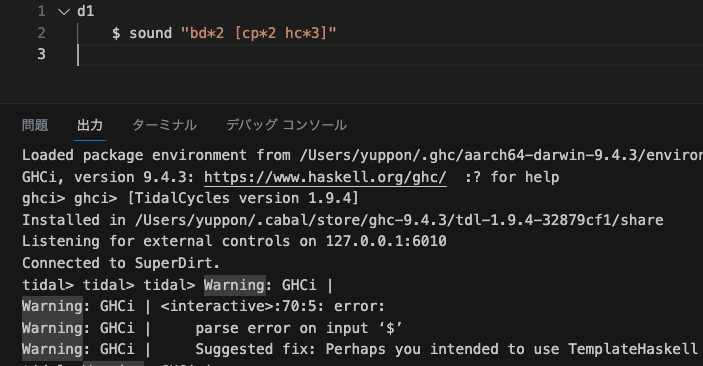
Task: Place cursor on the "bd*2 [cp*2 hc*3]" string
Action: click(x=259, y=33)
